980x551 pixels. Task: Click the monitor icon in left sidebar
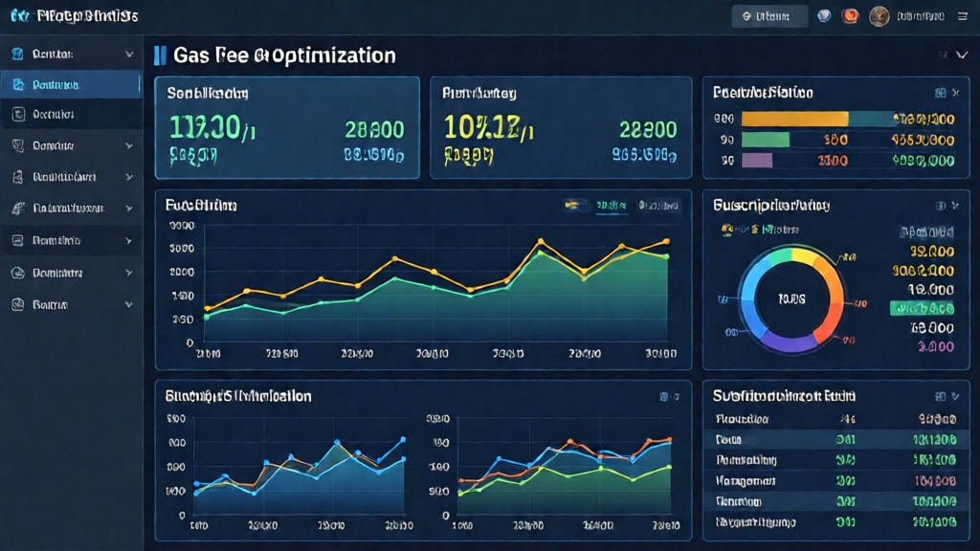tap(18, 240)
